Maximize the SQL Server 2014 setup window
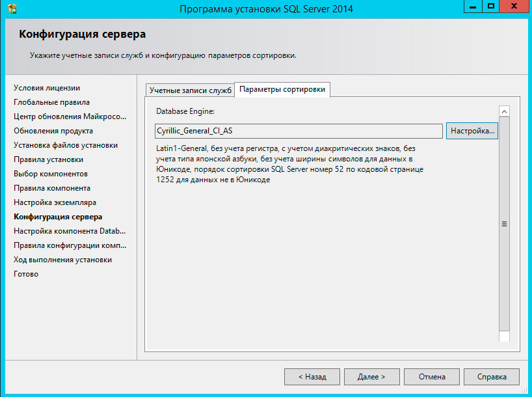Screen dimensions: 532x397 (x=490, y=7)
